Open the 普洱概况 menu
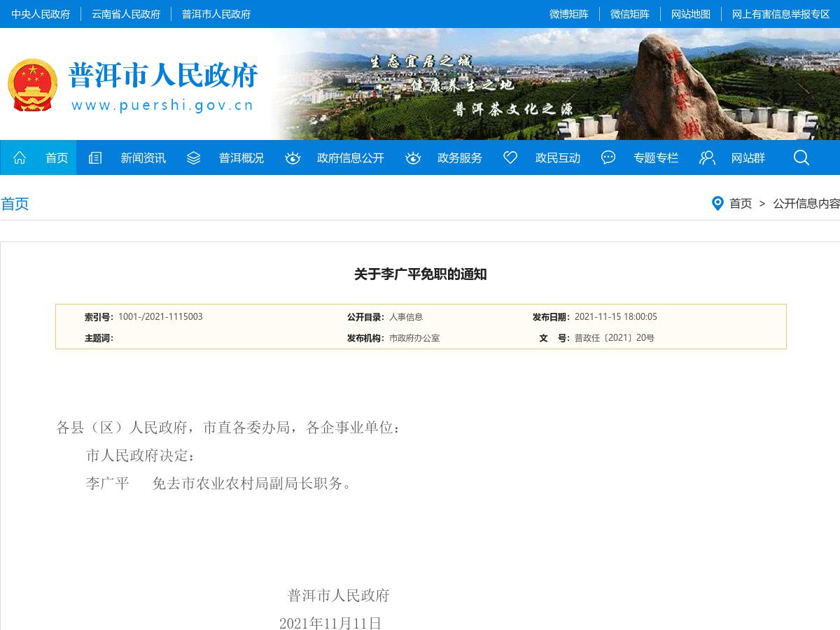The width and height of the screenshot is (840, 630). (x=241, y=157)
